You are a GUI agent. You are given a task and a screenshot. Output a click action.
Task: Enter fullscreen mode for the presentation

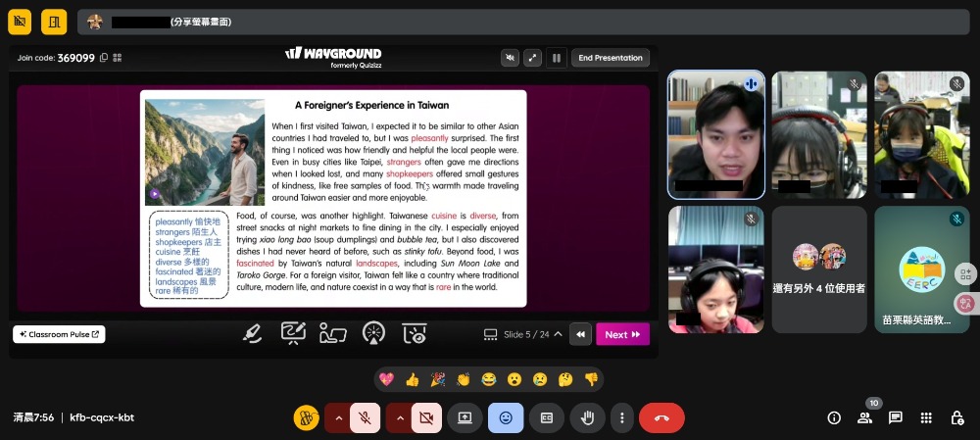click(x=532, y=58)
